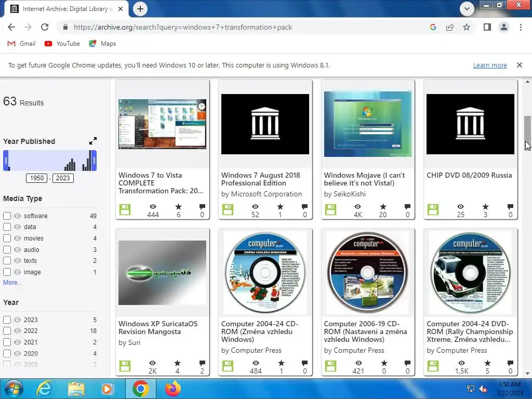Open Chrome three-dot menu
The width and height of the screenshot is (532, 399).
click(x=521, y=27)
